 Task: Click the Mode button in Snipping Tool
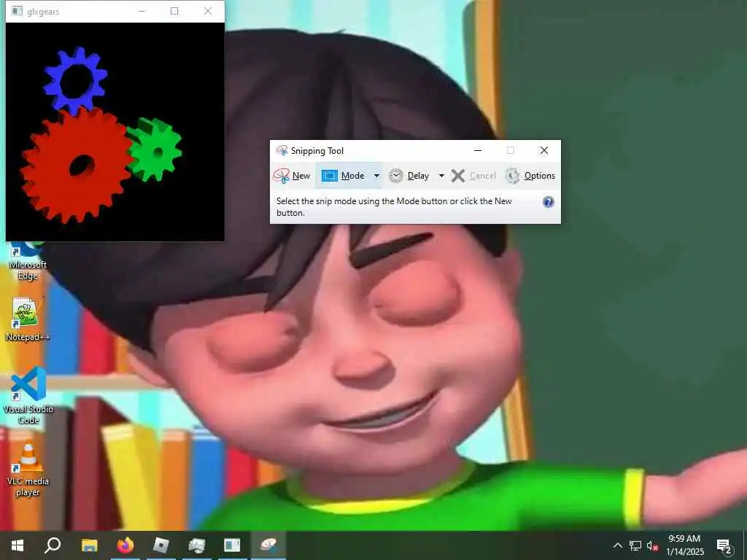point(343,176)
